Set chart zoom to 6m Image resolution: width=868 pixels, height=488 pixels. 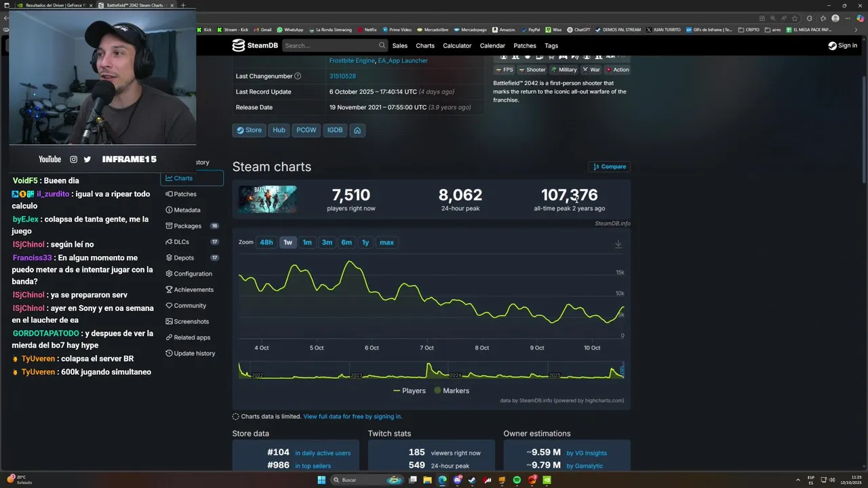click(x=347, y=243)
